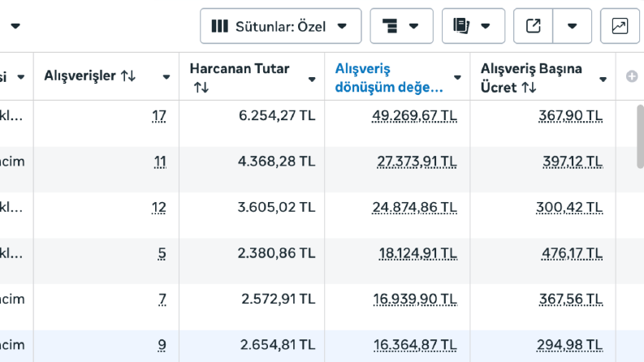Click purchases value 11
The width and height of the screenshot is (644, 362).
pyautogui.click(x=160, y=162)
